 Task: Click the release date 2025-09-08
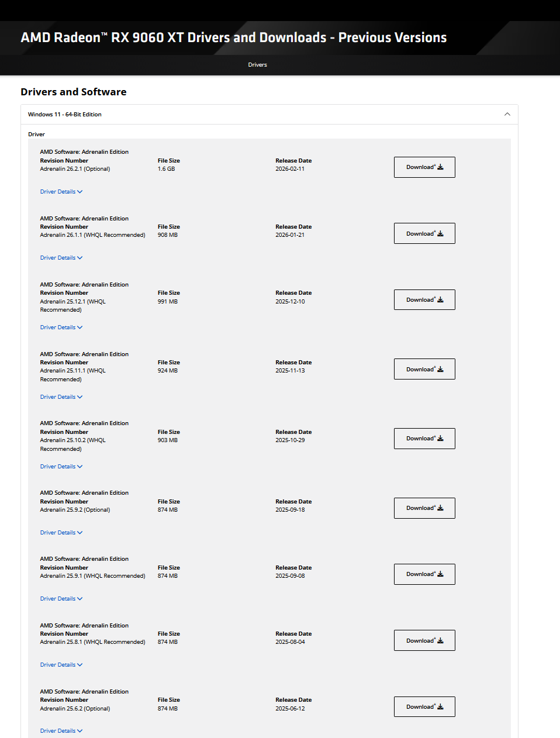[290, 576]
